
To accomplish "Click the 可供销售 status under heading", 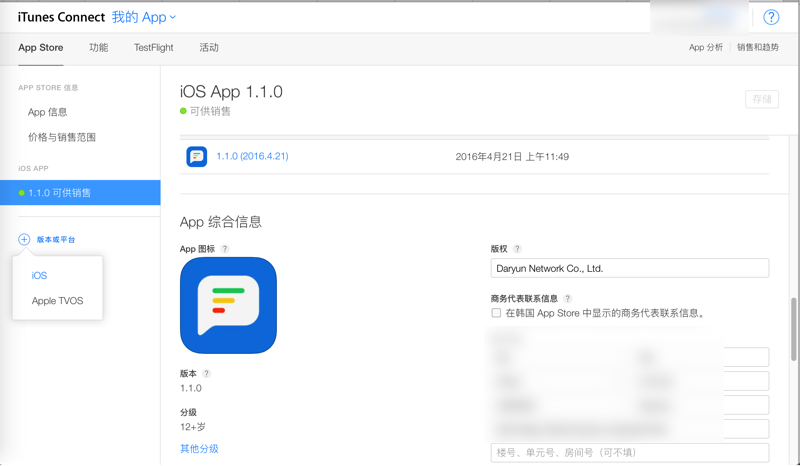I will (210, 111).
